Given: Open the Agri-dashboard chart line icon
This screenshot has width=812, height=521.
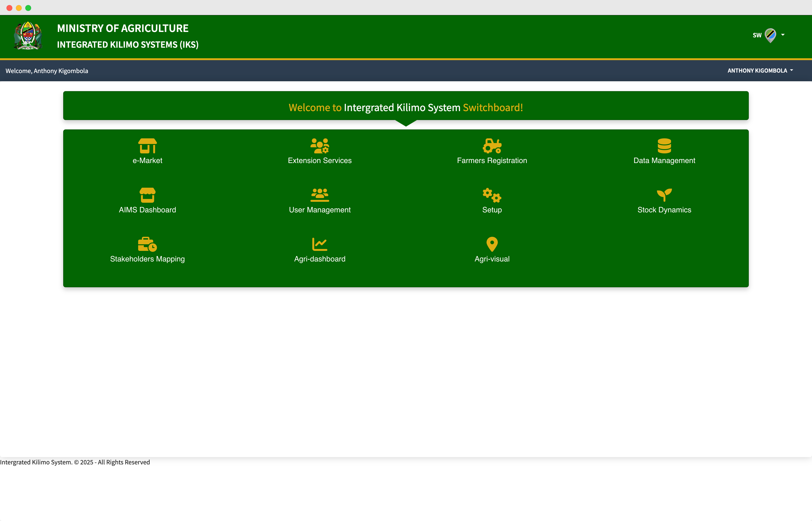Looking at the screenshot, I should click(319, 244).
